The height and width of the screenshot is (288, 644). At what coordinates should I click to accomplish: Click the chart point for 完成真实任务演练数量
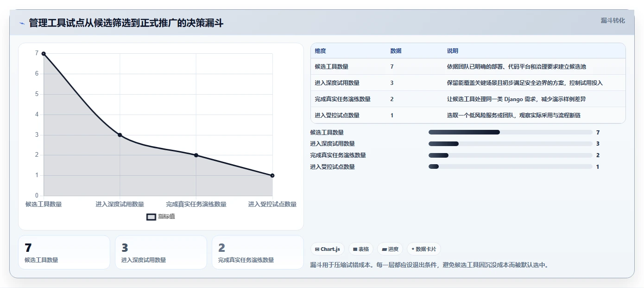196,155
